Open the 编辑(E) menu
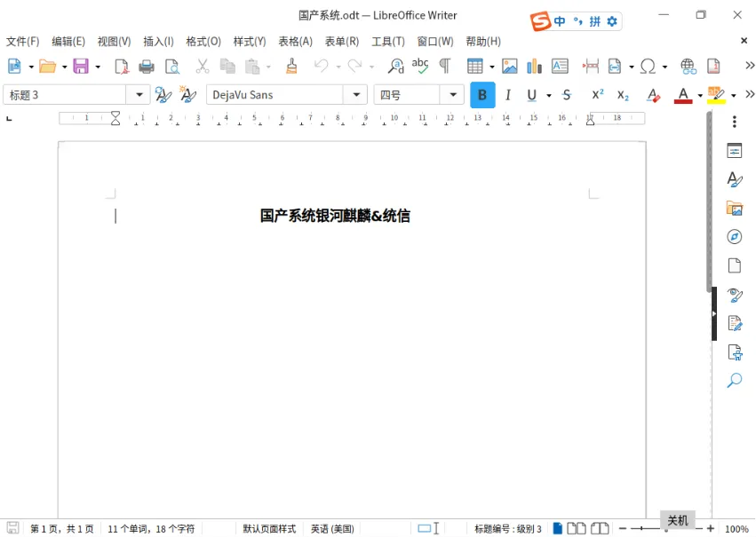Viewport: 756px width, 537px height. click(68, 42)
